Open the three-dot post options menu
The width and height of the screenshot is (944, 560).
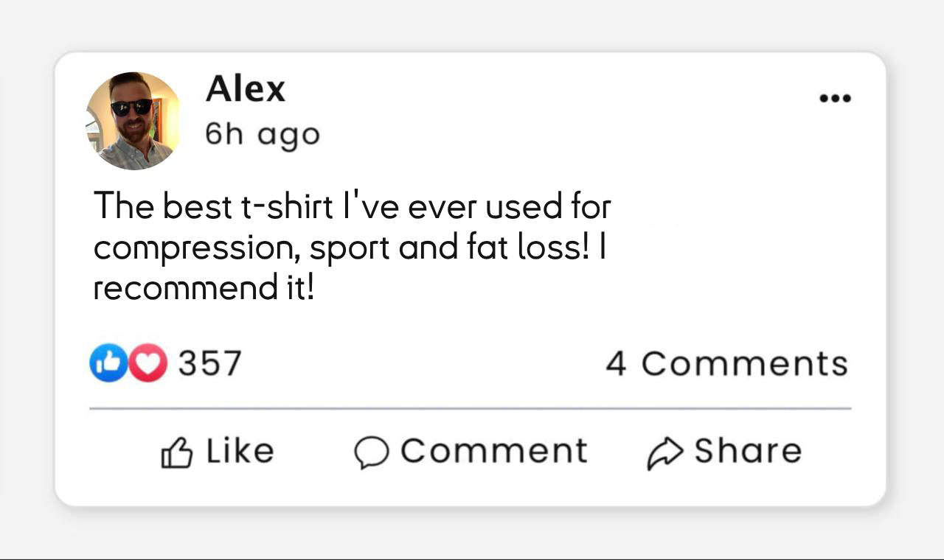coord(836,98)
